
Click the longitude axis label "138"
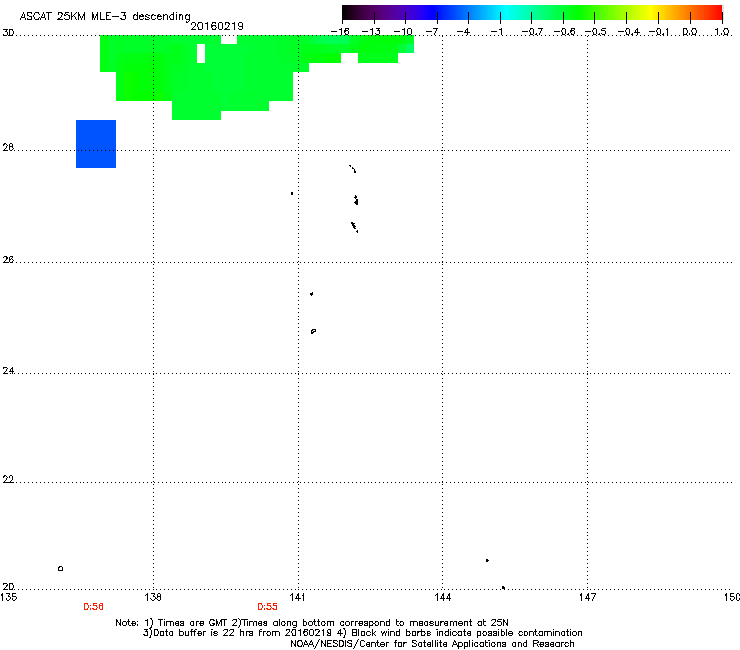click(x=153, y=597)
